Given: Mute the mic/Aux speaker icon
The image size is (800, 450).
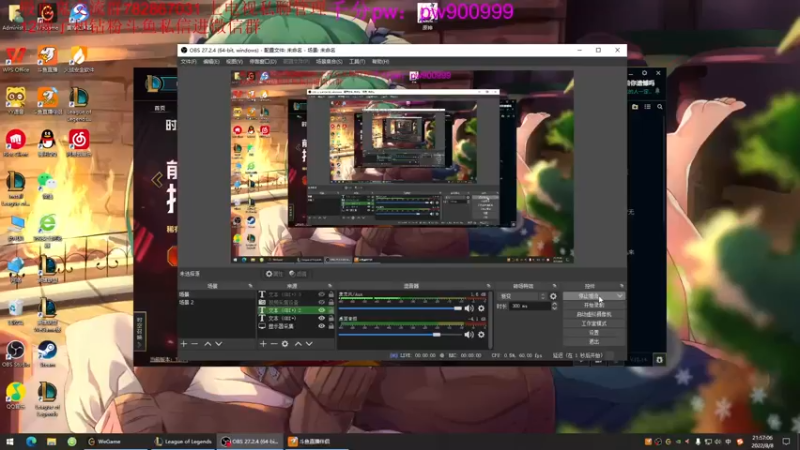Looking at the screenshot, I should tap(469, 308).
